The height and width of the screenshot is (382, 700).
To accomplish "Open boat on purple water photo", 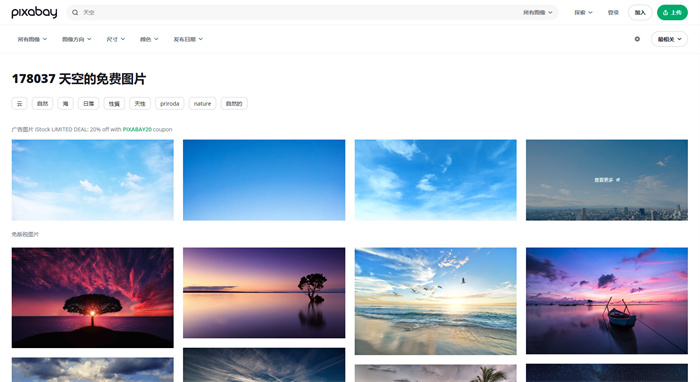I will [607, 301].
